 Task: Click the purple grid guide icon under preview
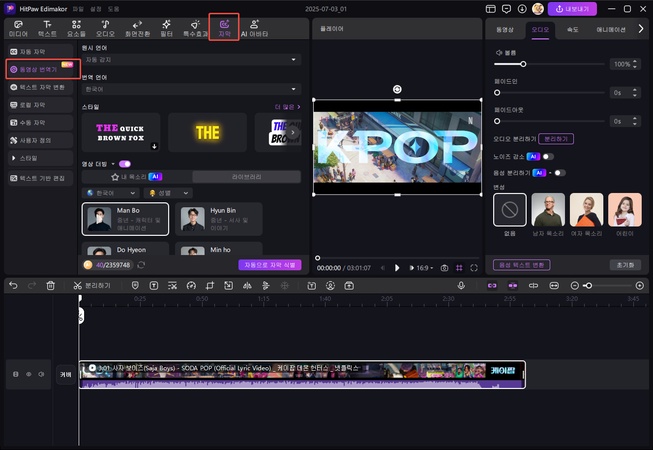pyautogui.click(x=459, y=268)
